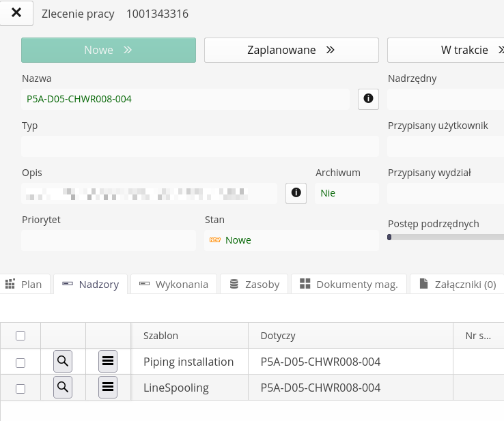Click the info icon next to Nazwa field
Image resolution: width=504 pixels, height=421 pixels.
point(368,99)
